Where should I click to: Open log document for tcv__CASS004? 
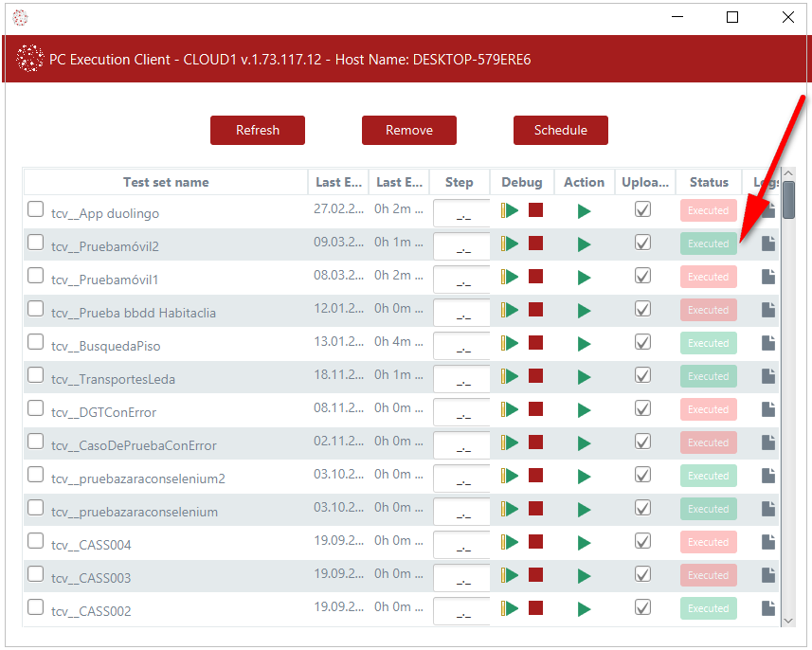tap(768, 542)
